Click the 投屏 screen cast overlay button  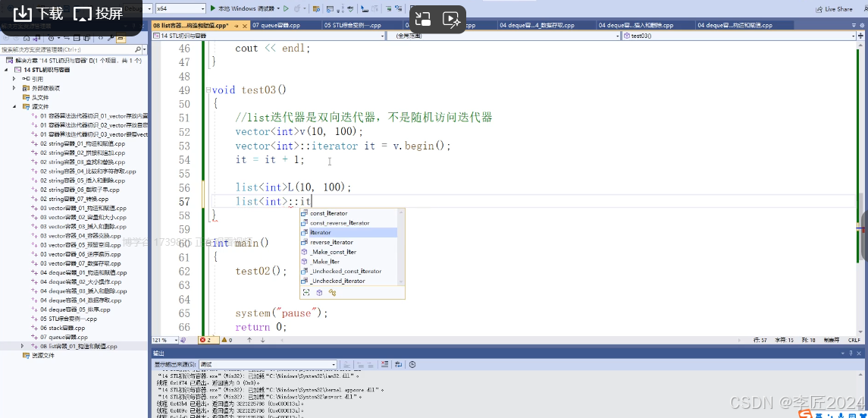[98, 14]
